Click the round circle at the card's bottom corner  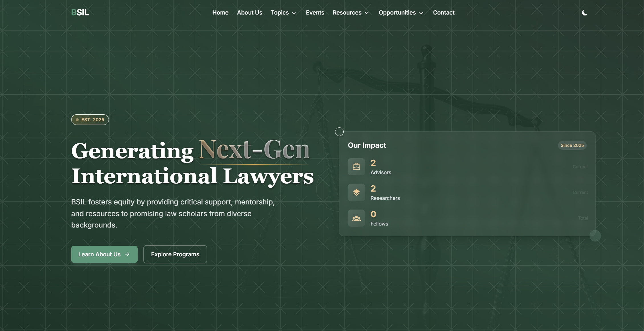pyautogui.click(x=595, y=236)
